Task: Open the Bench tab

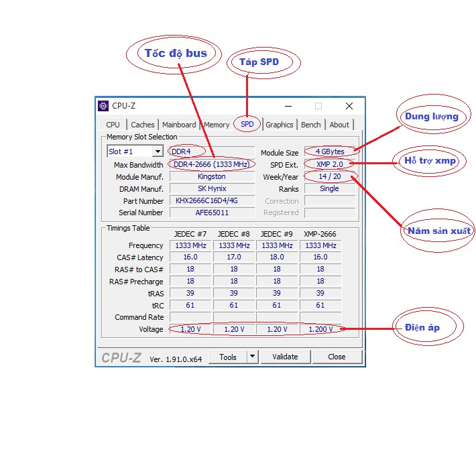Action: (311, 125)
